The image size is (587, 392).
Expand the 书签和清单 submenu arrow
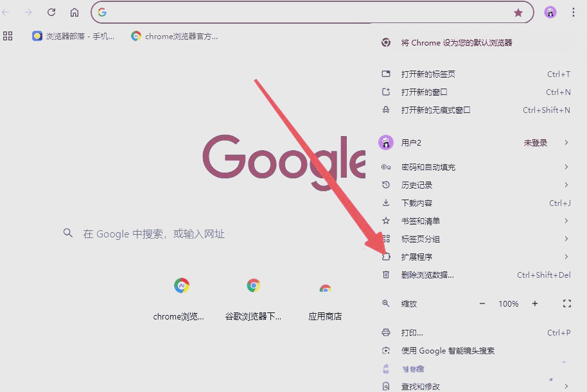(x=566, y=221)
